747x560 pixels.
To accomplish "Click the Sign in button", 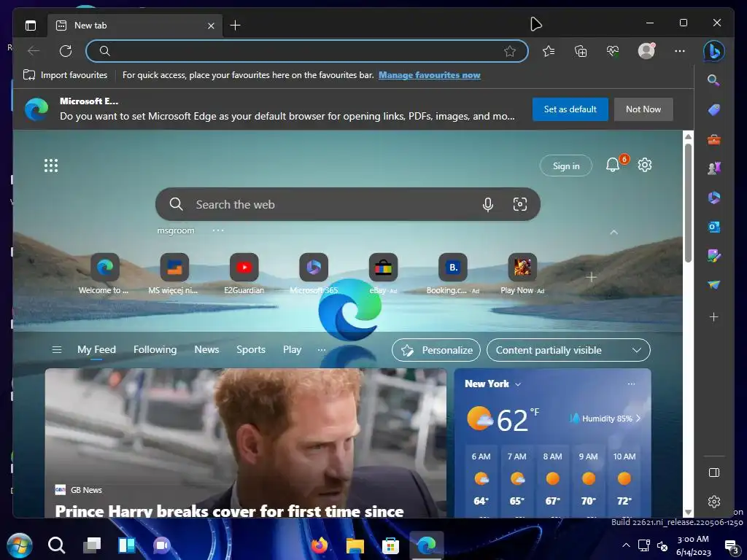I will point(565,166).
